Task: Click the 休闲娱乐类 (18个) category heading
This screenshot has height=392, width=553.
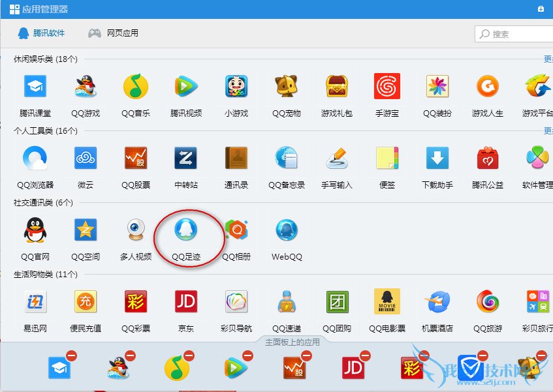Action: [x=46, y=59]
